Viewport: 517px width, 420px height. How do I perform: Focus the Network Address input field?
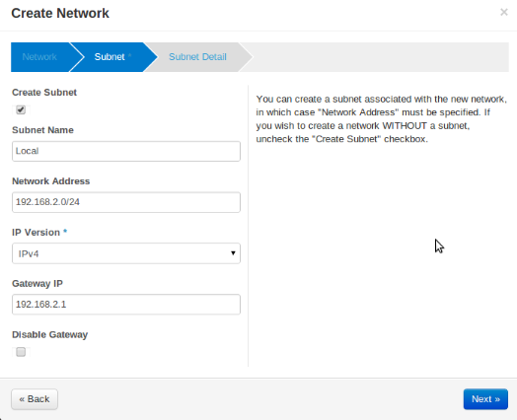click(126, 202)
